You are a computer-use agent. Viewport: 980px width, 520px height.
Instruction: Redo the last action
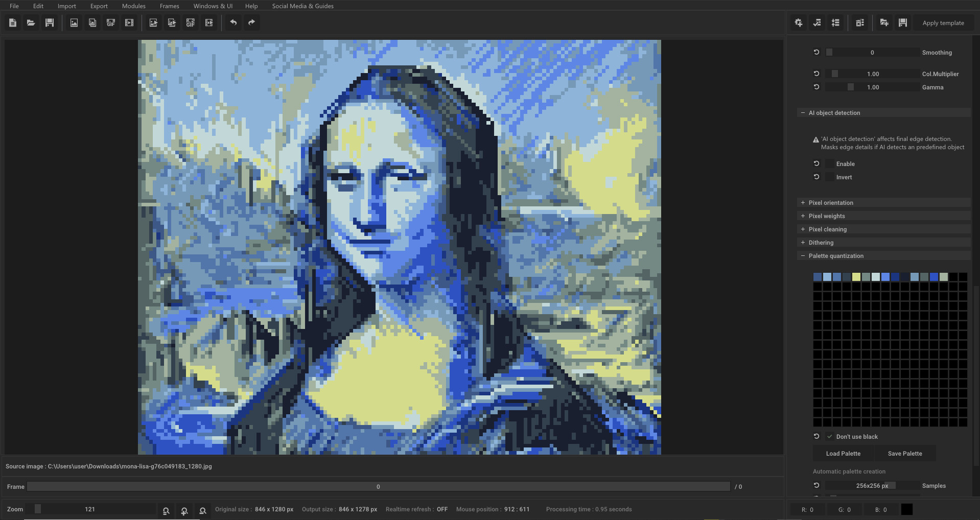[251, 22]
